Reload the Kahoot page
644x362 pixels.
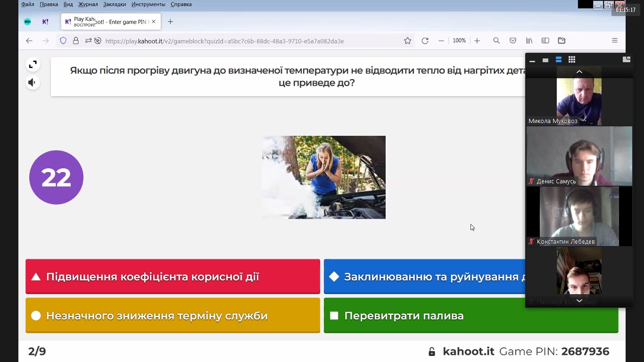coord(425,41)
